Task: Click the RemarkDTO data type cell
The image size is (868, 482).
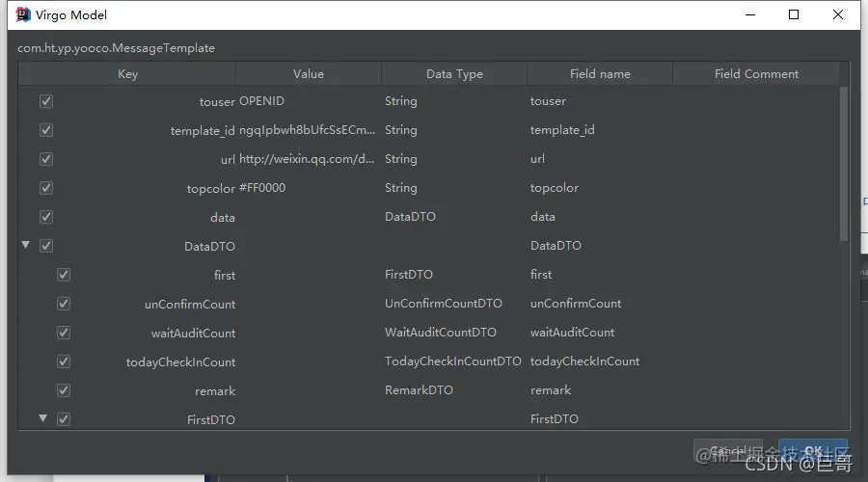Action: pos(419,390)
